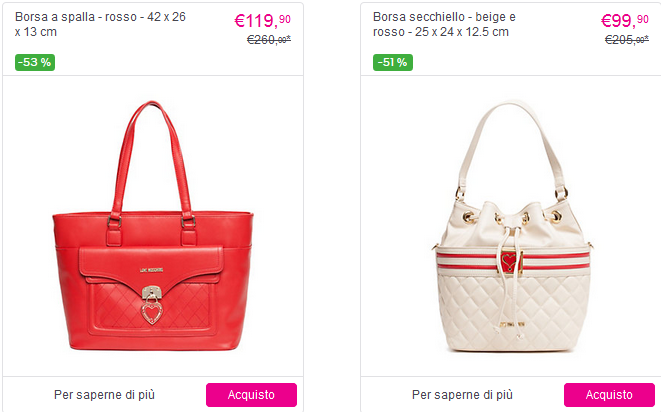This screenshot has width=661, height=412.
Task: Open the Borsa secchiello beige e rosso title
Action: pos(444,24)
